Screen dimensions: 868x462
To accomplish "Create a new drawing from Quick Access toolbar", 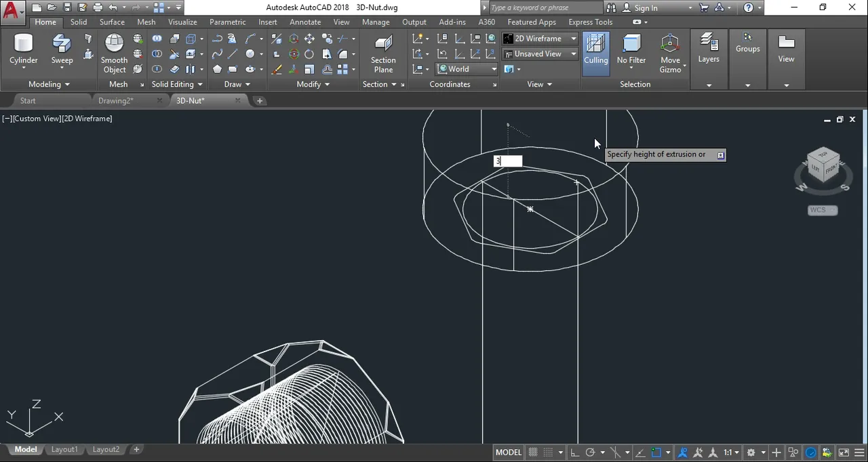I will [37, 7].
